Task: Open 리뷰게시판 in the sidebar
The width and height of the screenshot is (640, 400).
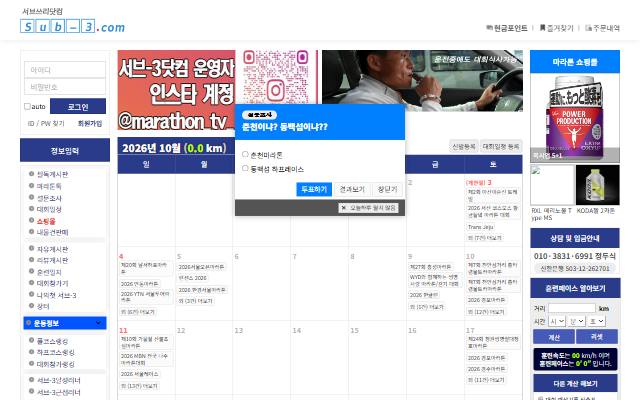Action: (52, 260)
